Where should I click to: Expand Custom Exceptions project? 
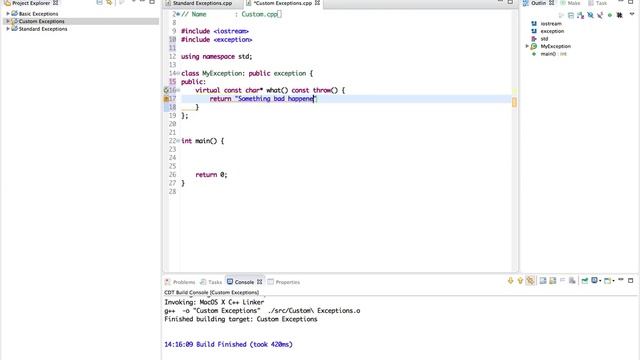coord(8,21)
